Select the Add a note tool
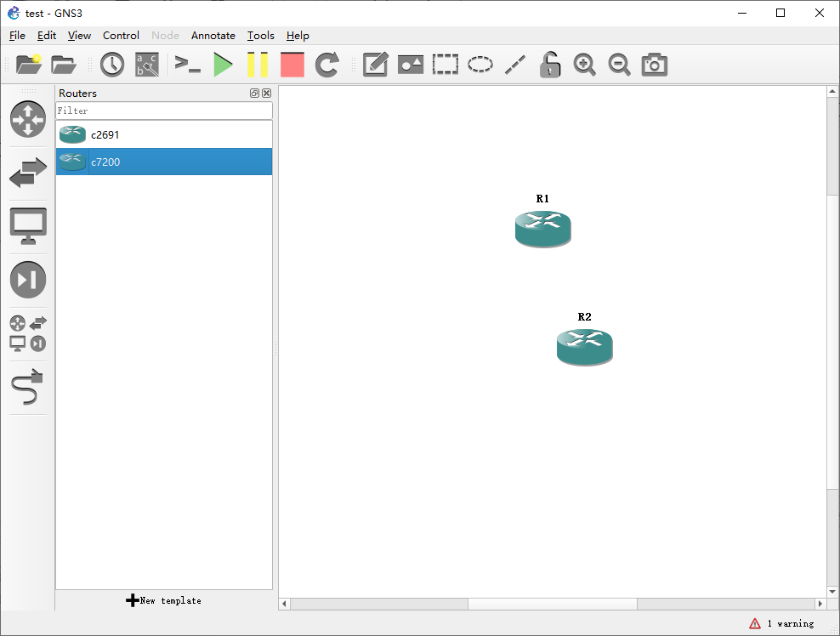840x636 pixels. (376, 65)
